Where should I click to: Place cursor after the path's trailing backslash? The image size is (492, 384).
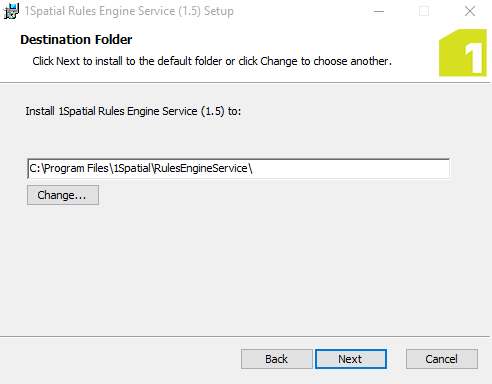253,168
